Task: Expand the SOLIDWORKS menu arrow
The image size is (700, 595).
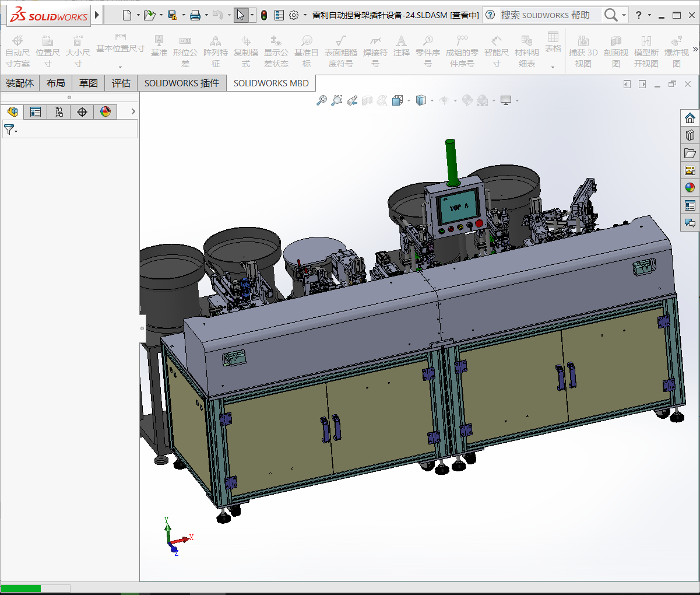Action: 97,15
